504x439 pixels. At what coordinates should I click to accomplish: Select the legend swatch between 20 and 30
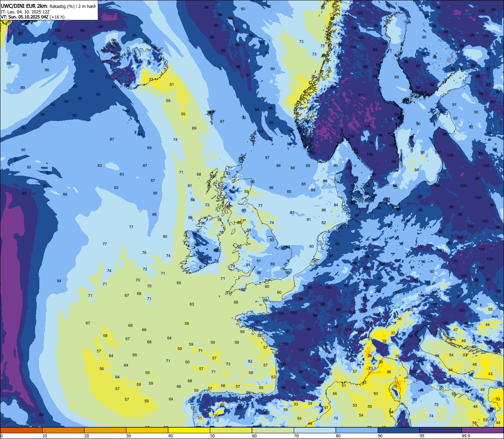click(105, 430)
